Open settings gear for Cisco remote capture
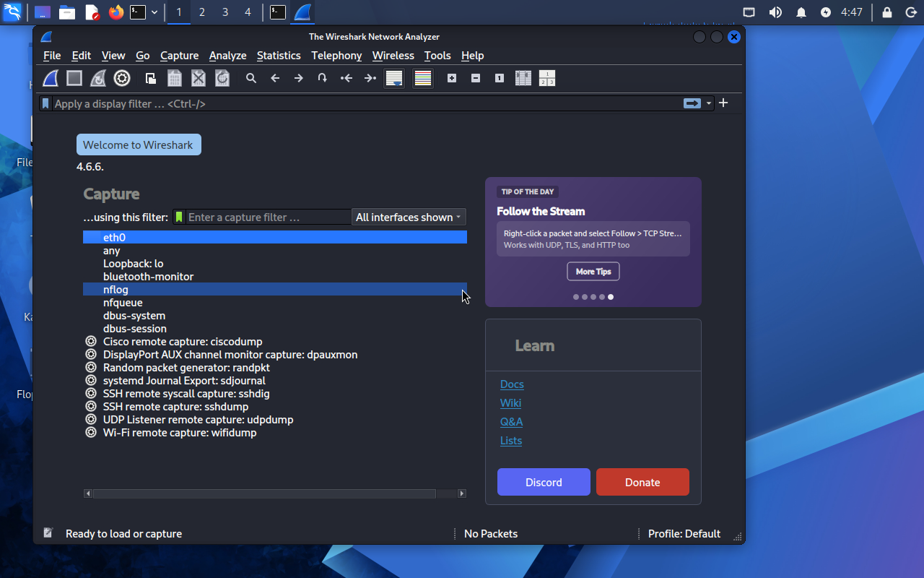This screenshot has height=578, width=924. (x=91, y=342)
